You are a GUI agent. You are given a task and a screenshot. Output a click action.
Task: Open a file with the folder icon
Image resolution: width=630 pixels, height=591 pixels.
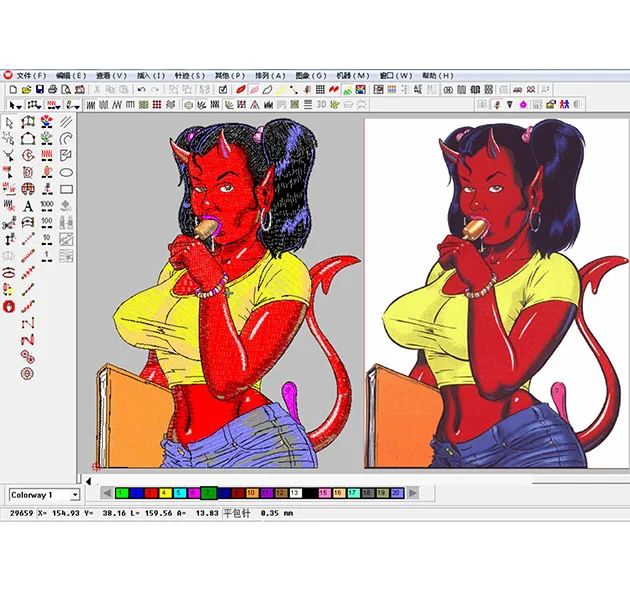coord(26,90)
